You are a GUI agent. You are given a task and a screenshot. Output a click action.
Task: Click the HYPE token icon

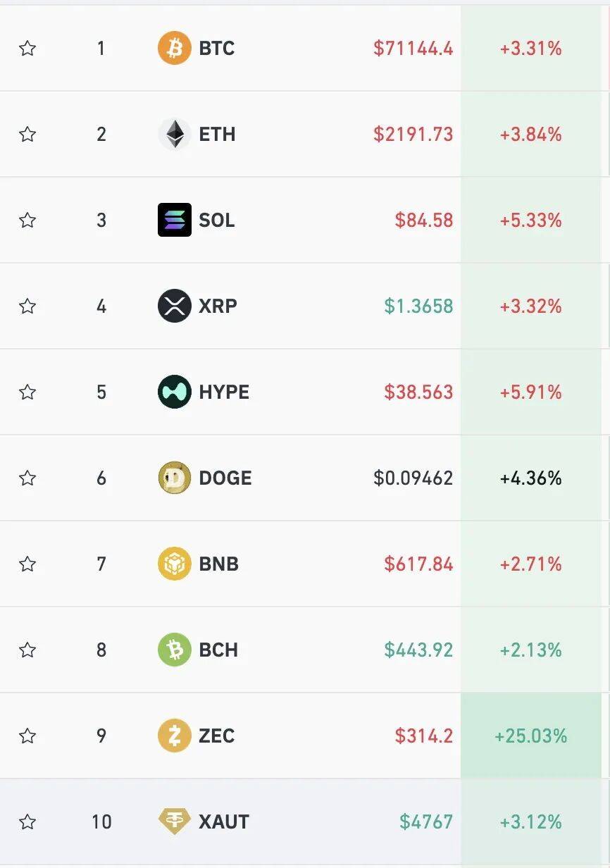[174, 392]
